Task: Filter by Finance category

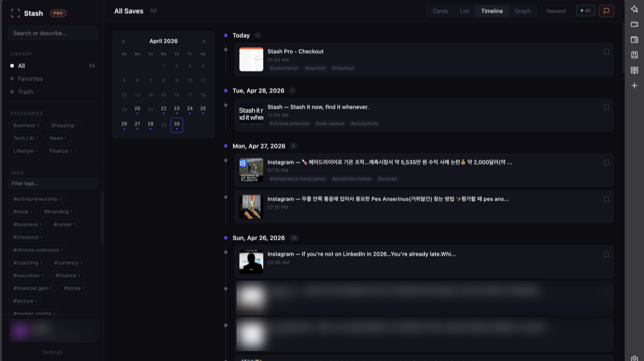Action: tap(60, 151)
